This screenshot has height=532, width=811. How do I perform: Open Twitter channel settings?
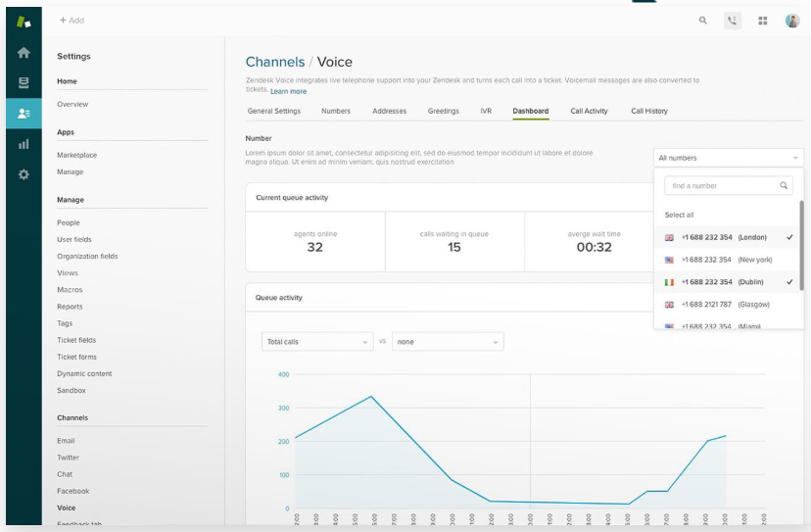(x=68, y=458)
